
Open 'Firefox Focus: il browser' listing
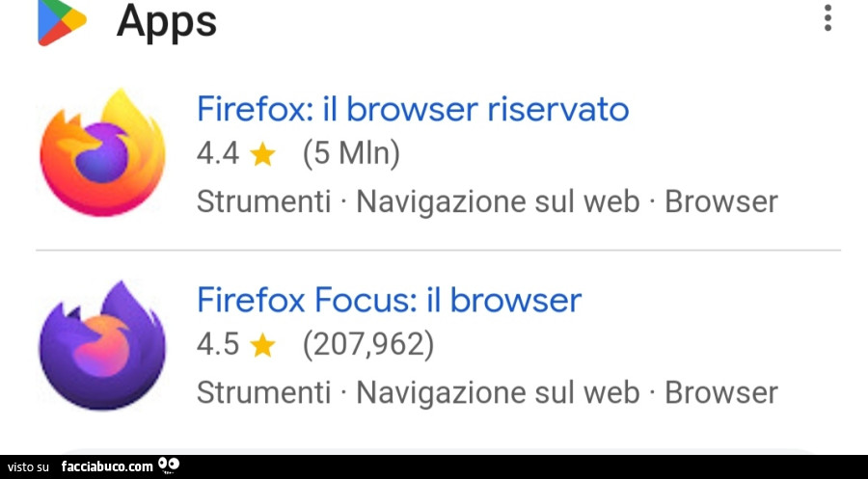click(x=389, y=301)
